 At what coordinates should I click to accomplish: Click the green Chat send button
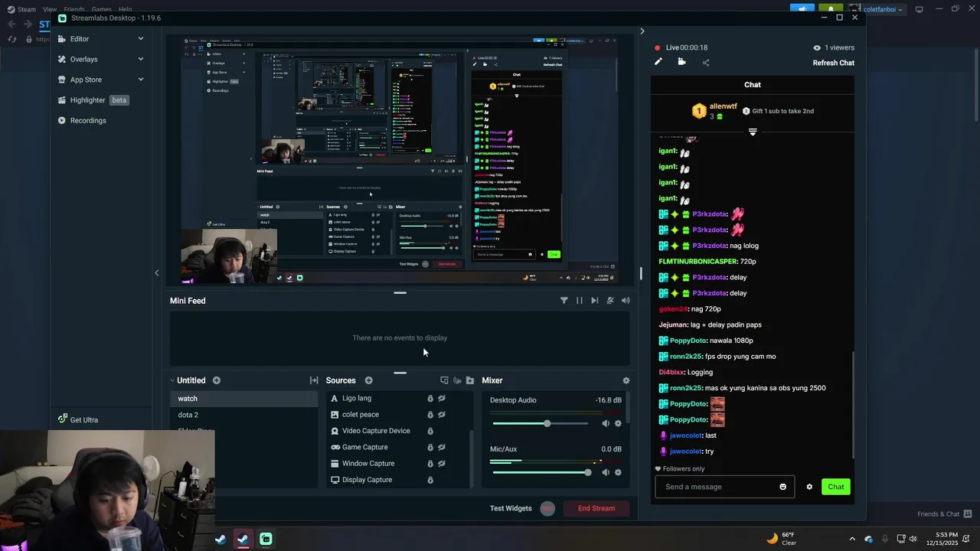click(x=835, y=487)
